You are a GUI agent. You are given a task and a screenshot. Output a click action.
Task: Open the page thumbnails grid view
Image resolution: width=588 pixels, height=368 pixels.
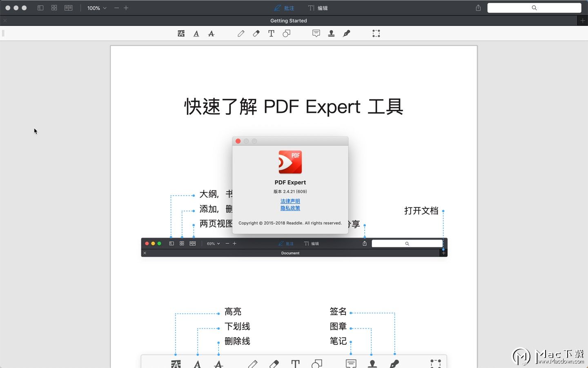54,8
